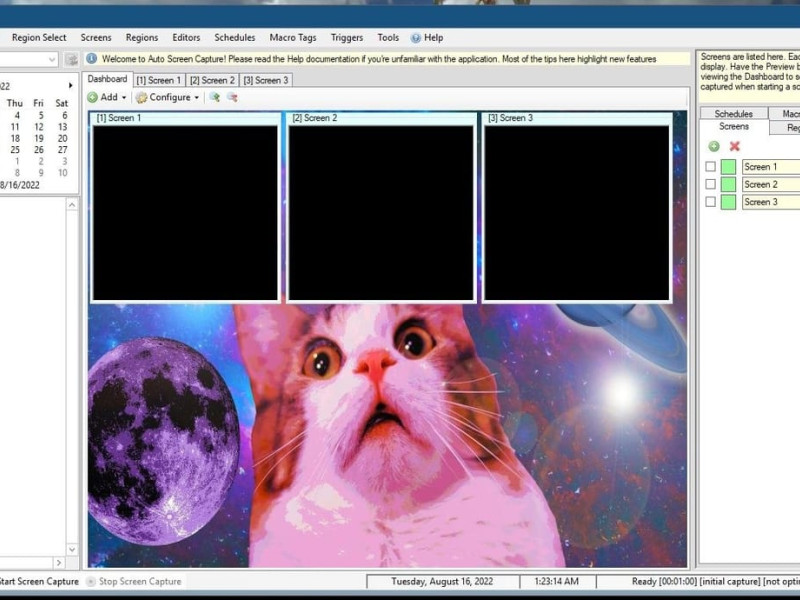This screenshot has width=800, height=600.
Task: Click the Tuesday, August 16, 2022 status text
Action: pyautogui.click(x=442, y=581)
